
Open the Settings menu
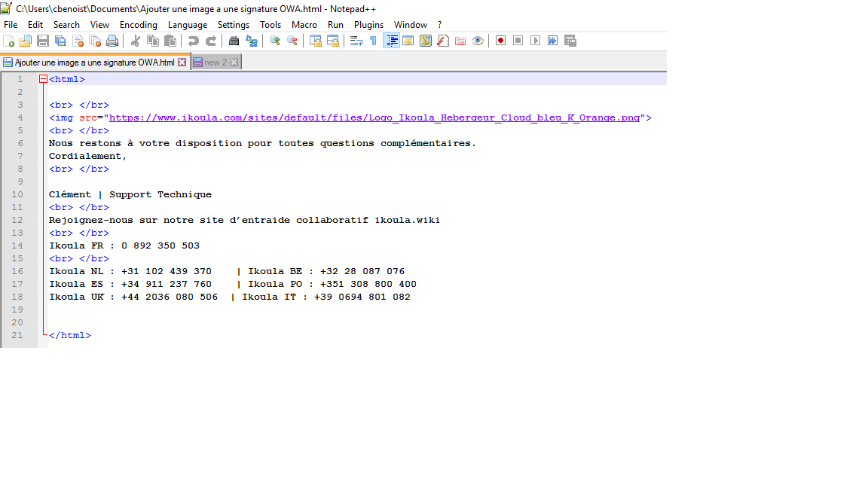click(x=234, y=25)
